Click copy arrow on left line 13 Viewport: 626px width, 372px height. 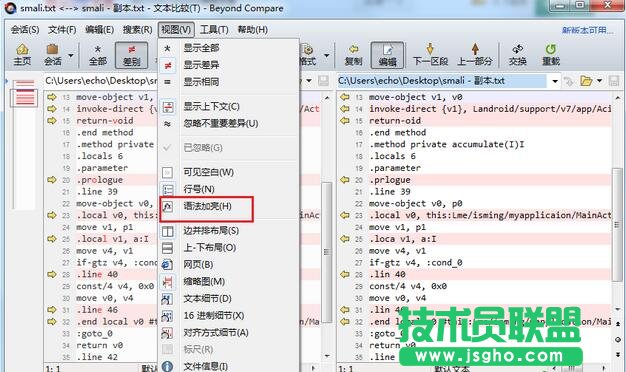point(52,97)
